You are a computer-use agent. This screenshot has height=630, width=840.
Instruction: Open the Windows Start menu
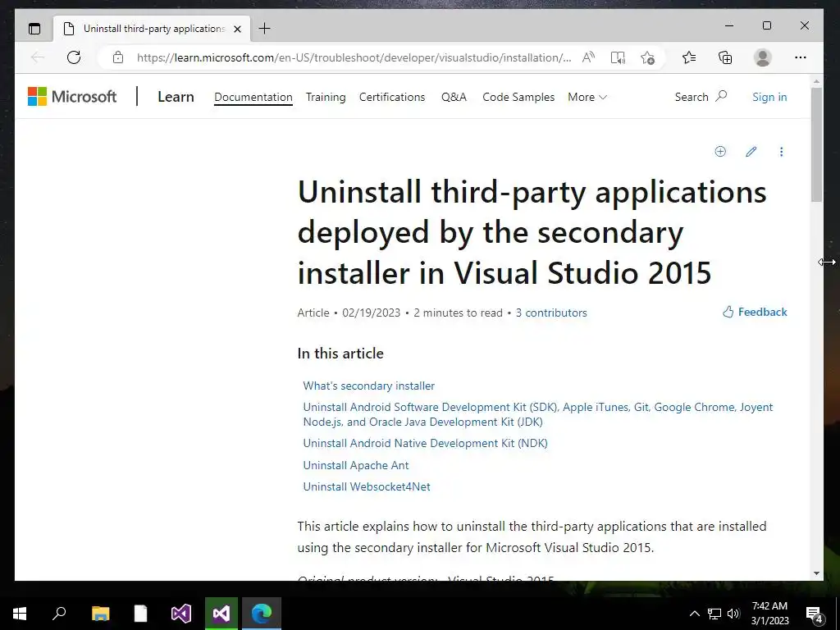point(20,614)
